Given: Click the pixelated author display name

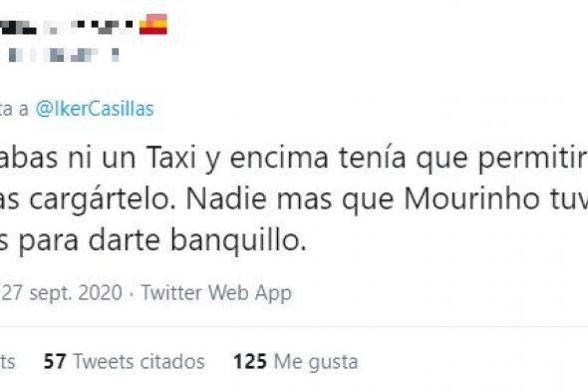Looking at the screenshot, I should pos(67,26).
